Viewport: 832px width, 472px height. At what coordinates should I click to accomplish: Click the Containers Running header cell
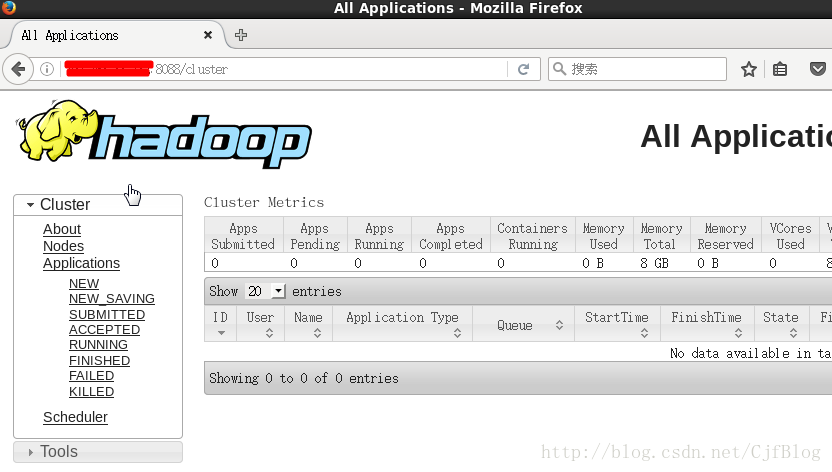point(532,236)
